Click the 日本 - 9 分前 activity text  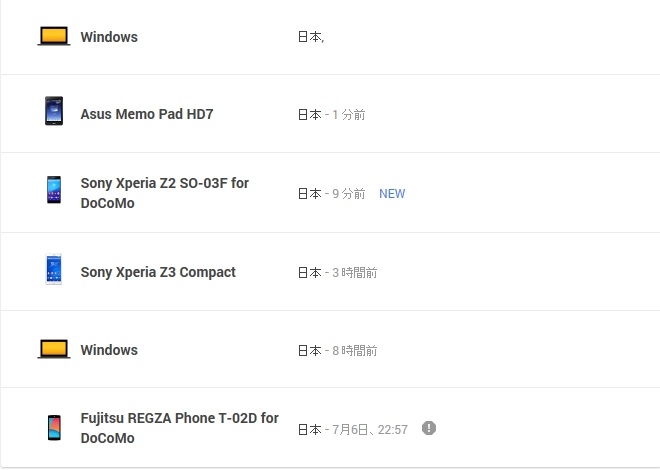click(x=331, y=194)
